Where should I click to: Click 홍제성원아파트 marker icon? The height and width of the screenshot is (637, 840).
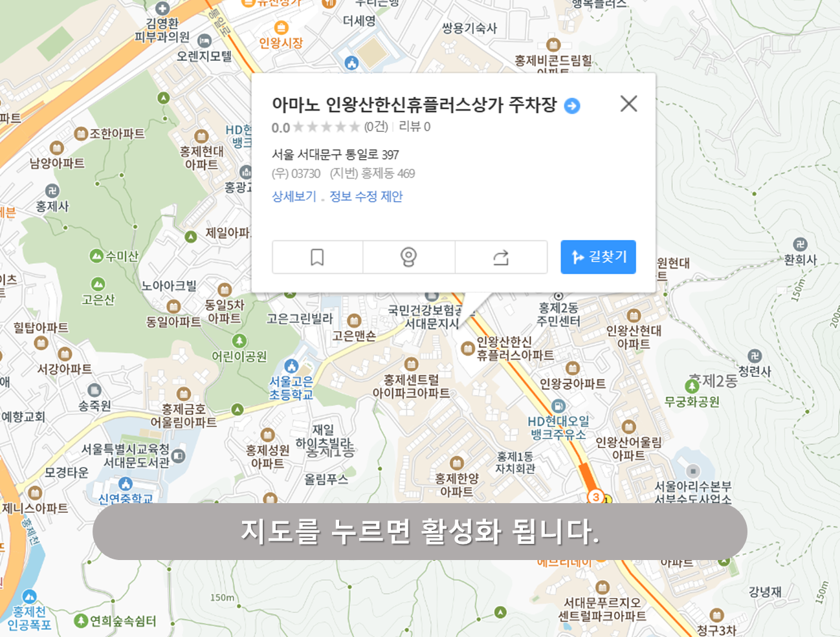(267, 435)
